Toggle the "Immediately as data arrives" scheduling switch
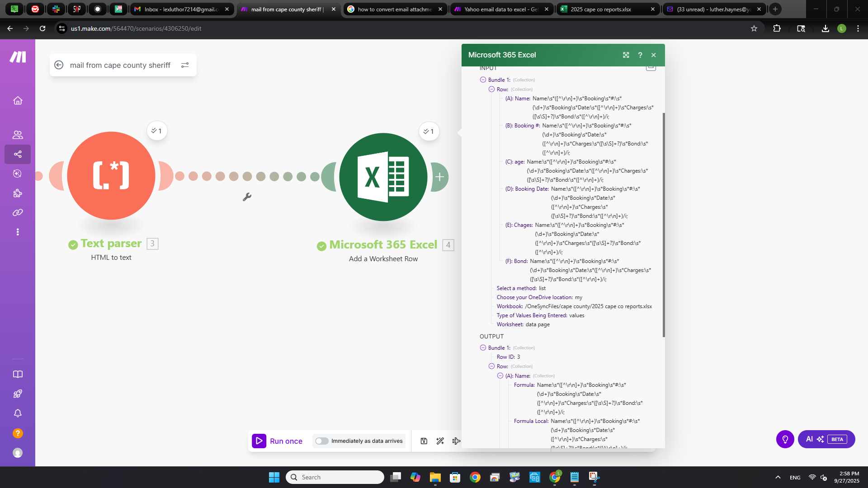Image resolution: width=868 pixels, height=488 pixels. click(322, 441)
